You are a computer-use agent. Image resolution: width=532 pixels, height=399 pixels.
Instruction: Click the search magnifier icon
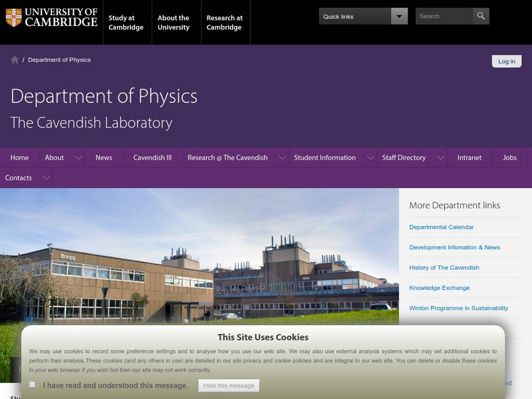(482, 15)
